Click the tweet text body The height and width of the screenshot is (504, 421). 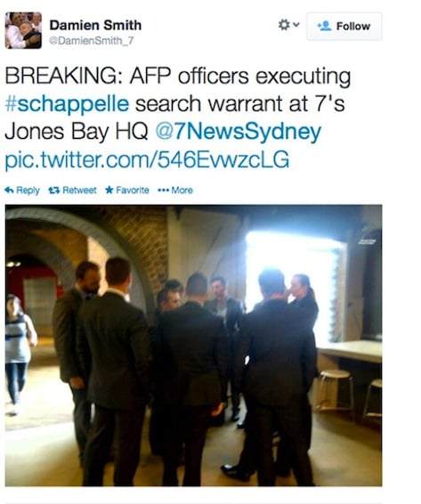(x=178, y=118)
